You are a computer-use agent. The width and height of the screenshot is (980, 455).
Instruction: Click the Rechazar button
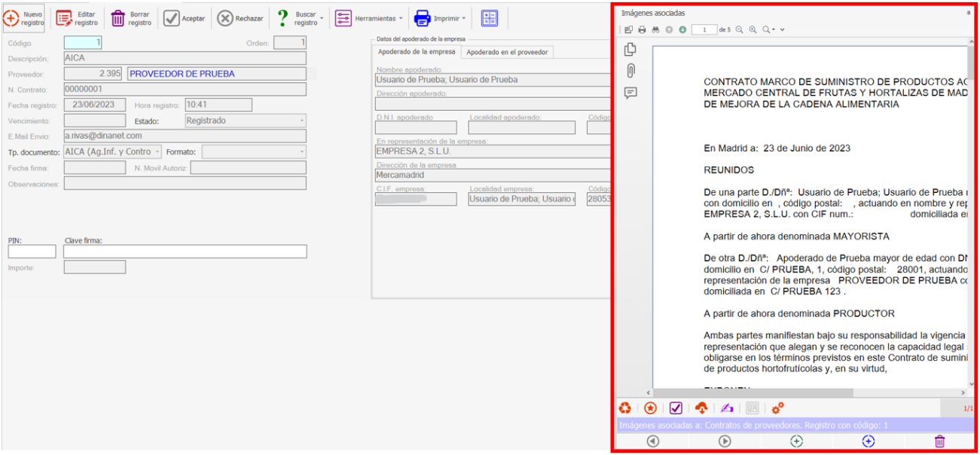pyautogui.click(x=240, y=18)
